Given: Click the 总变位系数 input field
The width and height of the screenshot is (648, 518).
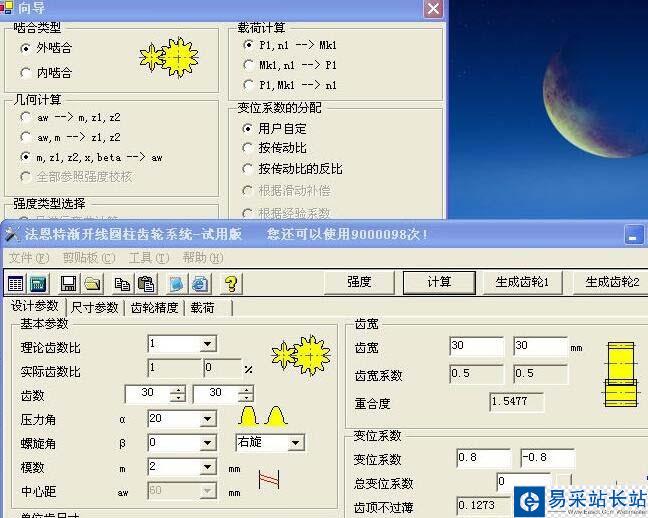Looking at the screenshot, I should 523,482.
